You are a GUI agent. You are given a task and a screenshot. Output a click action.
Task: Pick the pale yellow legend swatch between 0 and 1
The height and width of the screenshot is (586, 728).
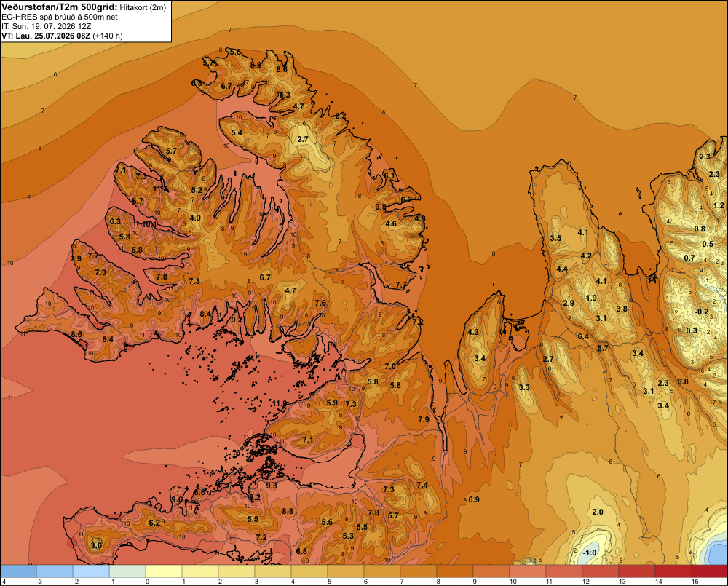(163, 571)
